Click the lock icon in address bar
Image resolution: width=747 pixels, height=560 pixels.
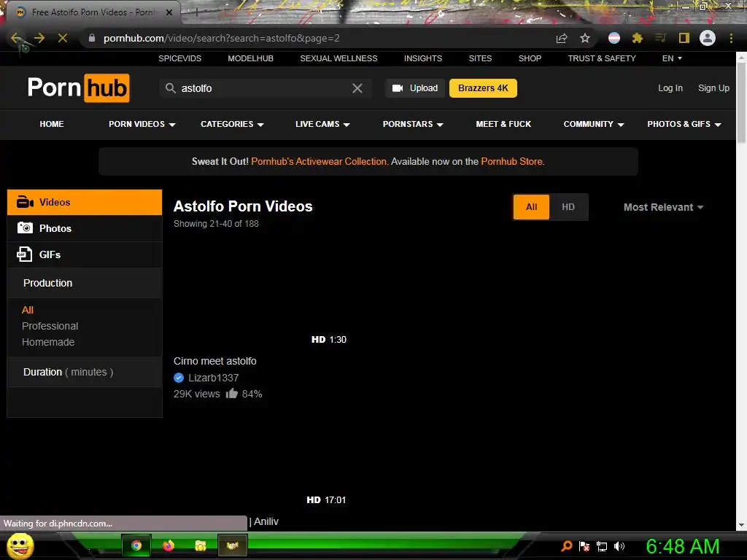pyautogui.click(x=92, y=38)
